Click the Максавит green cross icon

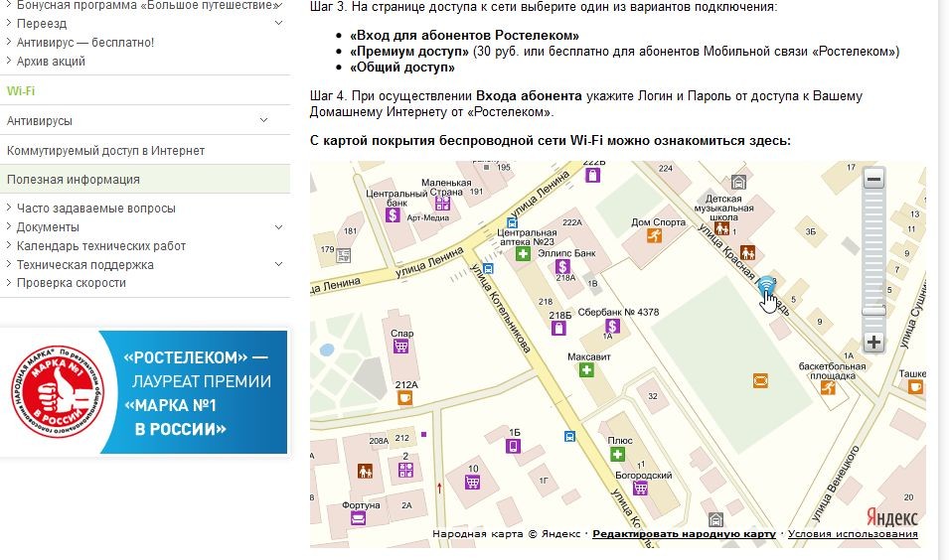587,370
